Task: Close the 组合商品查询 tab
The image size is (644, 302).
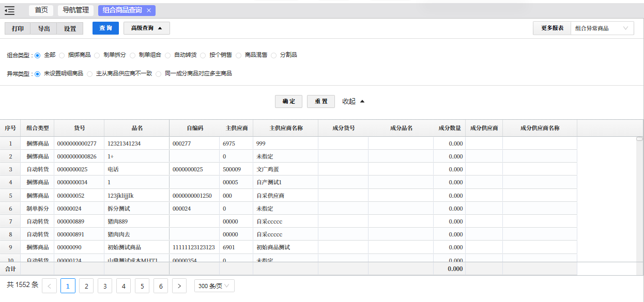Action: click(149, 10)
